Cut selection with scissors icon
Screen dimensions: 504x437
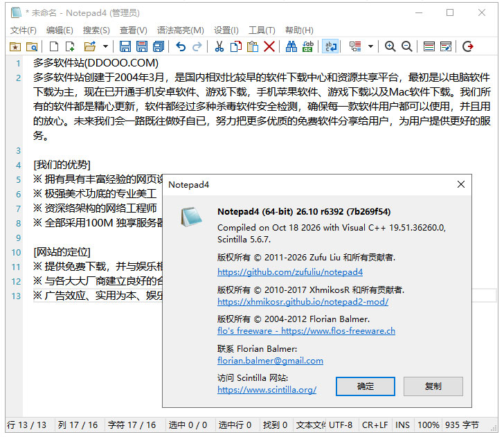219,46
